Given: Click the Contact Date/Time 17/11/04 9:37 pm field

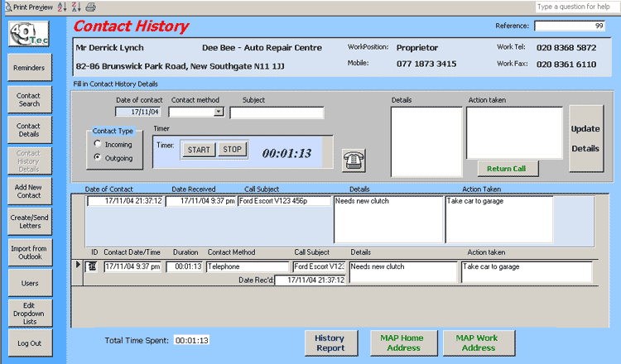Looking at the screenshot, I should tap(132, 266).
